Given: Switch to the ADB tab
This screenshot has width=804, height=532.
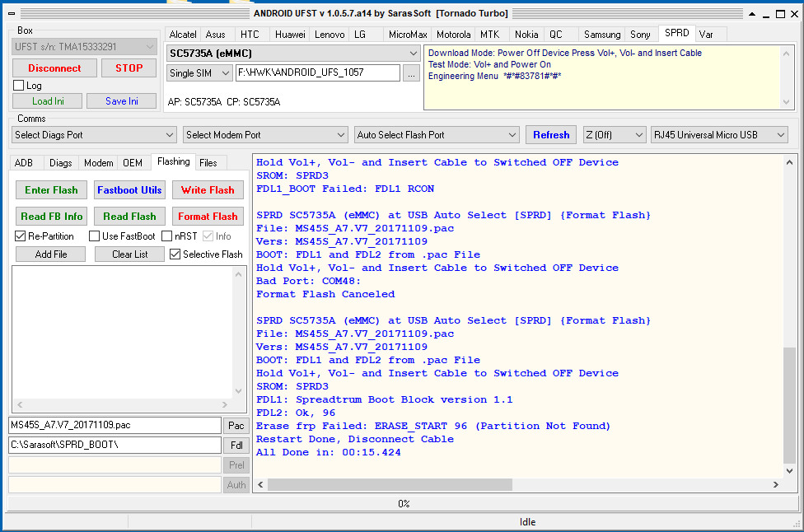Looking at the screenshot, I should pyautogui.click(x=24, y=163).
